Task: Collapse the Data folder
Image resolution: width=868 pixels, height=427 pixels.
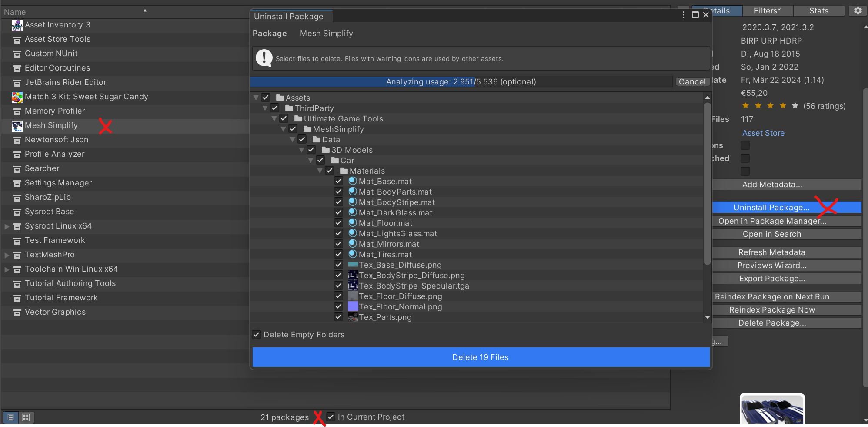Action: pos(292,139)
